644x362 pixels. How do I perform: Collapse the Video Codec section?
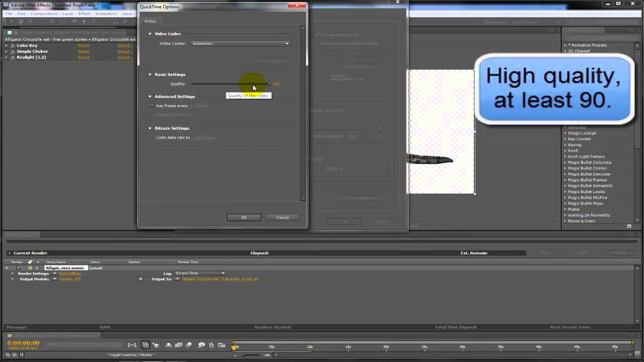point(150,34)
